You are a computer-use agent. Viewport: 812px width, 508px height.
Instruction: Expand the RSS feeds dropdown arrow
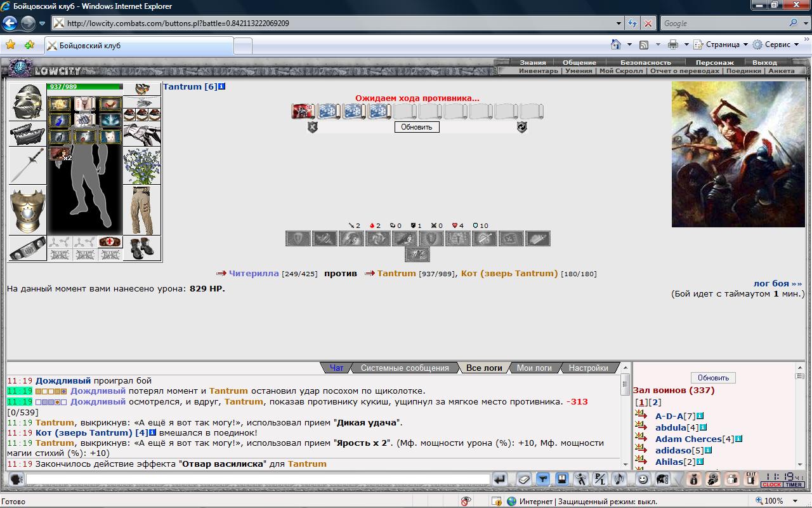(658, 44)
